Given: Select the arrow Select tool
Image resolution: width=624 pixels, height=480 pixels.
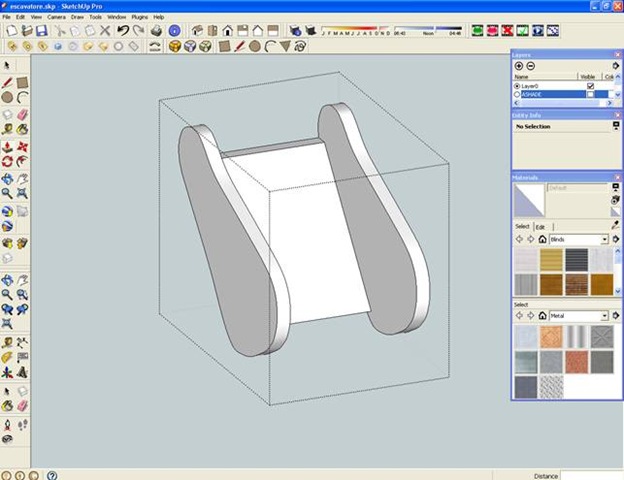Looking at the screenshot, I should pos(7,64).
